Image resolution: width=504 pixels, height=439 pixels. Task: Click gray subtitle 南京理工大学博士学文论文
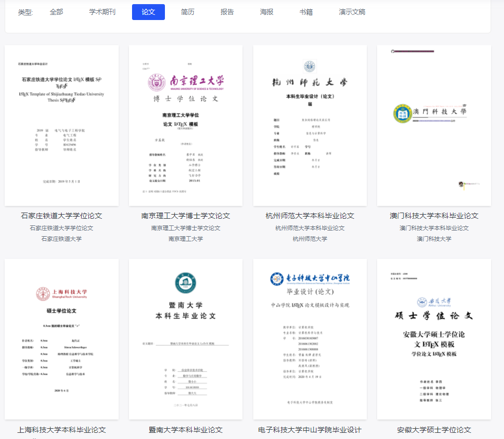pyautogui.click(x=186, y=228)
